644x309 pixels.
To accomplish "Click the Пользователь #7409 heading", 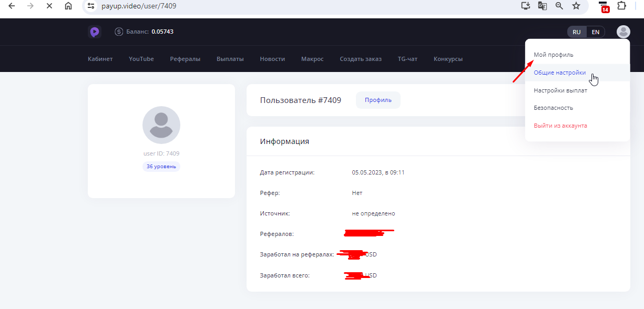I will pyautogui.click(x=301, y=100).
